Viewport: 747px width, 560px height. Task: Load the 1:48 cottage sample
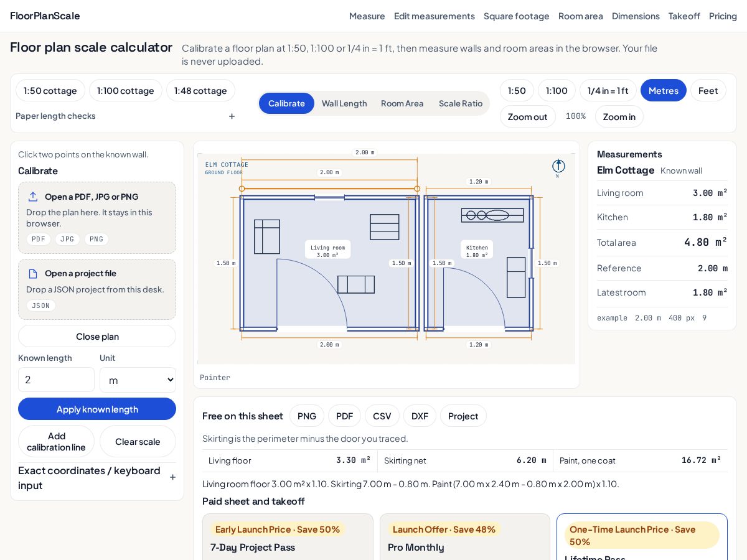coord(200,90)
